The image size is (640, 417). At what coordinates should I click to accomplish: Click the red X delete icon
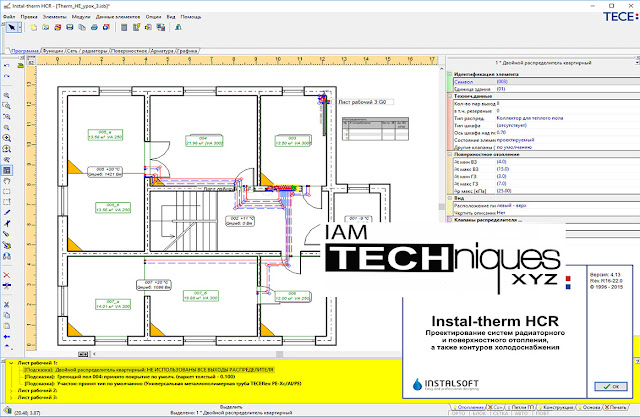click(7, 275)
